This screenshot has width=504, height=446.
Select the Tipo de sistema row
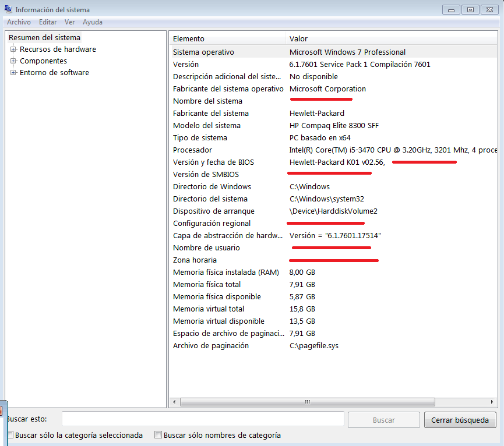pyautogui.click(x=334, y=137)
